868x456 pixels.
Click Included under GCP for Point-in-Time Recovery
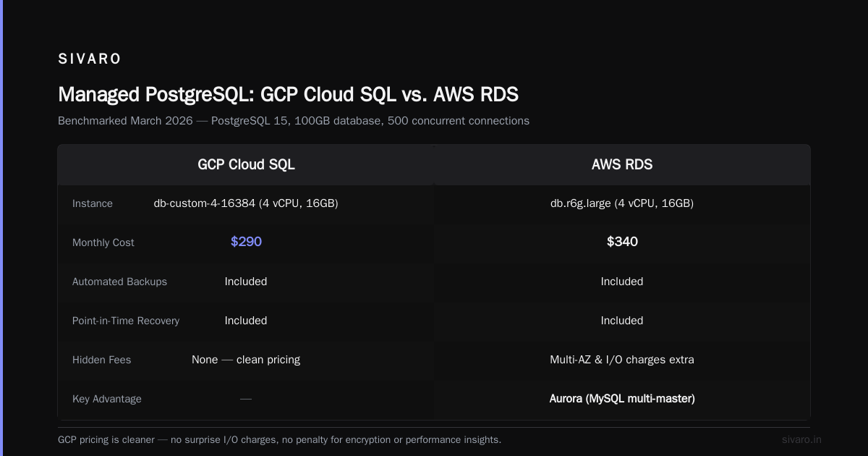click(246, 321)
